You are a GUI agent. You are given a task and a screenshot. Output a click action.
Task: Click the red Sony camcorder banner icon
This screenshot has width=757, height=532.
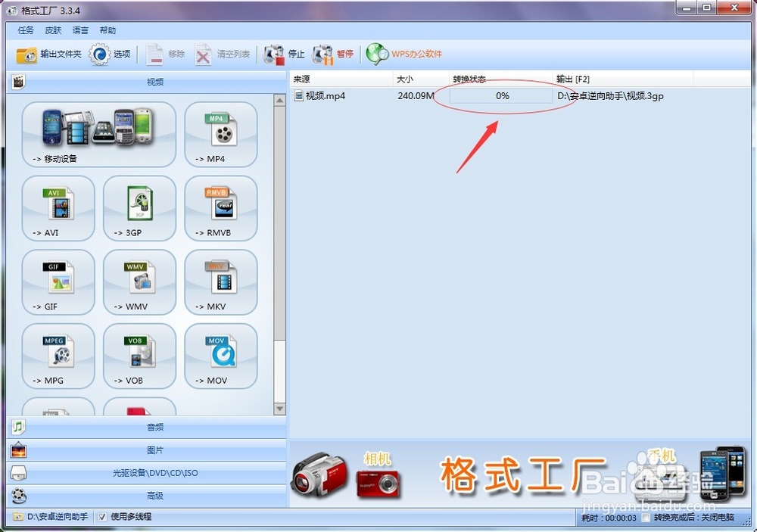coord(319,476)
